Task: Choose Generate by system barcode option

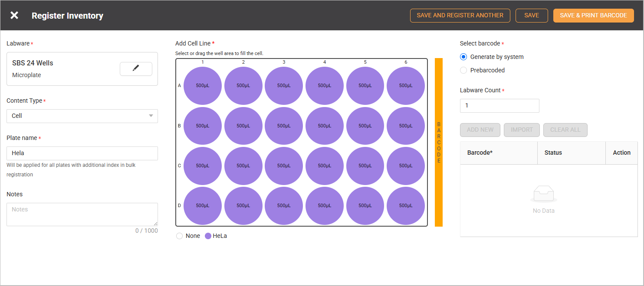Action: point(463,57)
